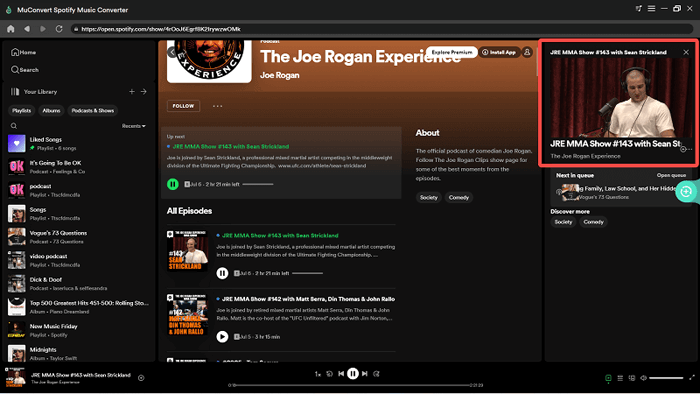
Task: Go to previous track
Action: 341,374
